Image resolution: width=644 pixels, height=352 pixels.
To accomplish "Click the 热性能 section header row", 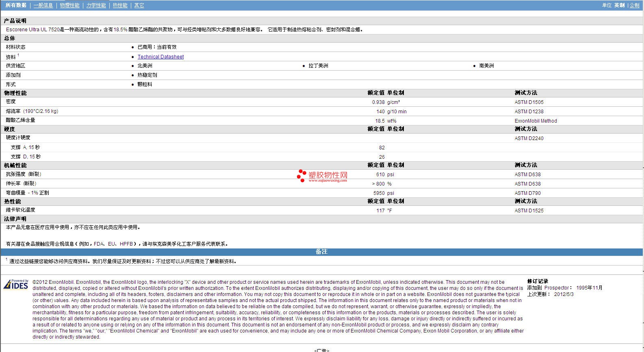I will coord(321,201).
